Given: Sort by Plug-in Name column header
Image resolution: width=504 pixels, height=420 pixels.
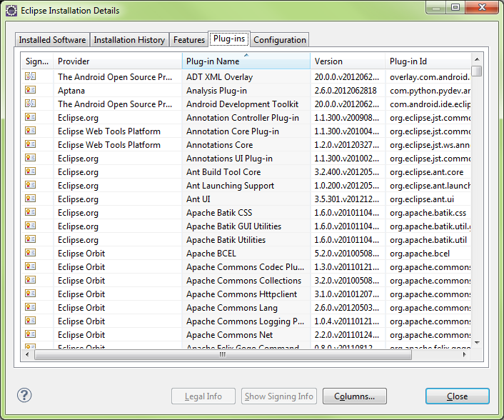Looking at the screenshot, I should (x=246, y=61).
